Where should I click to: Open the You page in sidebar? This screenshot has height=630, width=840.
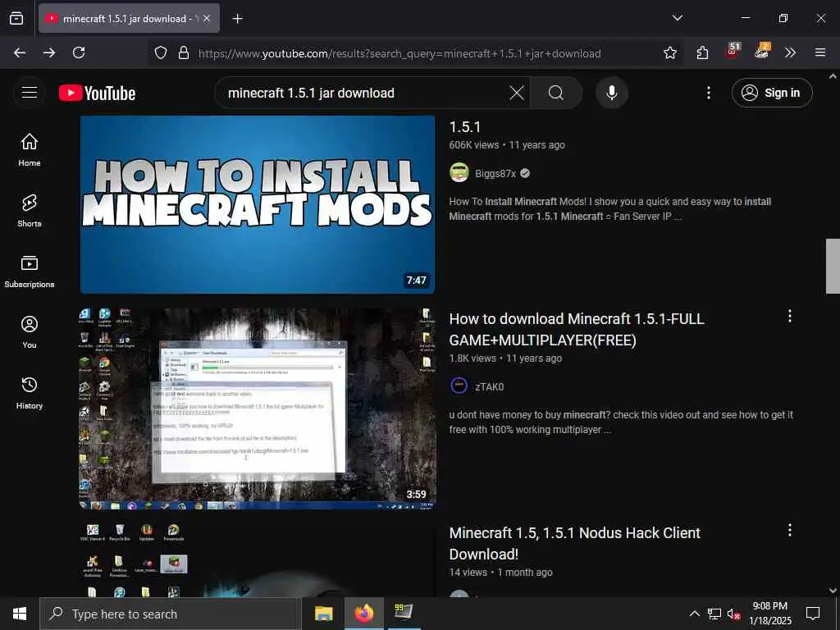click(x=30, y=332)
